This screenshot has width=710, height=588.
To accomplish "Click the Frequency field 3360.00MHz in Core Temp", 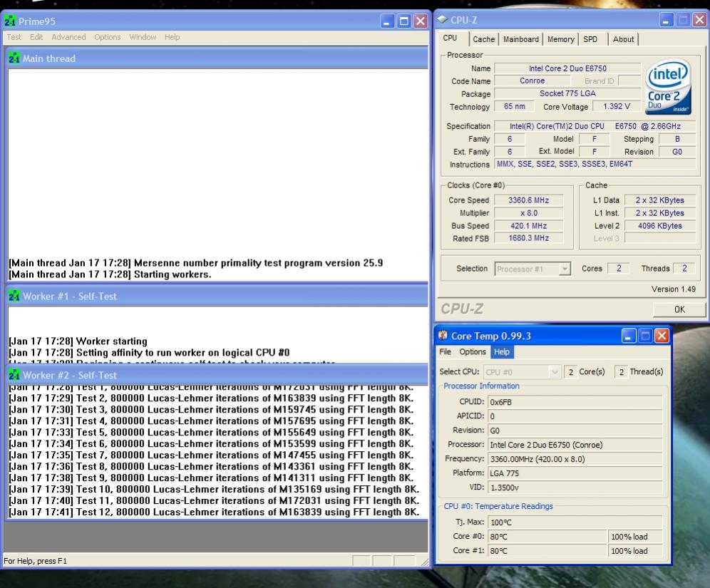I will [575, 459].
